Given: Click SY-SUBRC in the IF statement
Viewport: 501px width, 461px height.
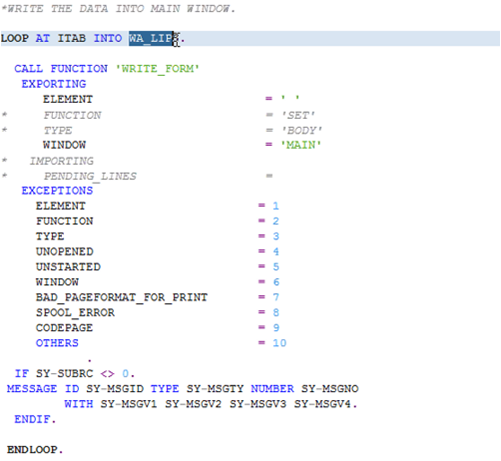Looking at the screenshot, I should click(65, 374).
